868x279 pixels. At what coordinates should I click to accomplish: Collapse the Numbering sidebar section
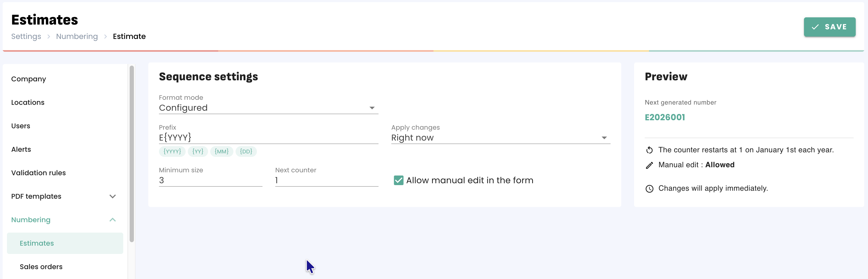click(113, 220)
